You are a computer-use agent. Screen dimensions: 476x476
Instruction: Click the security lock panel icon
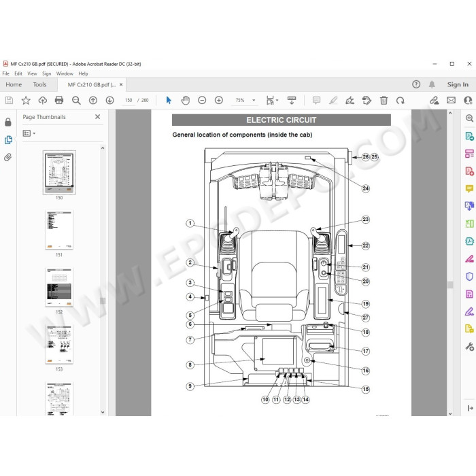pos(8,122)
